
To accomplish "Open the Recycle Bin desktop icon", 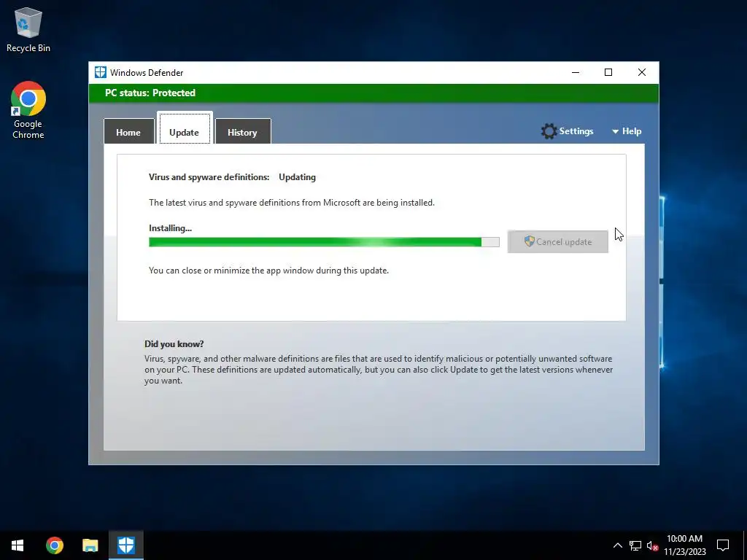I will click(x=28, y=29).
